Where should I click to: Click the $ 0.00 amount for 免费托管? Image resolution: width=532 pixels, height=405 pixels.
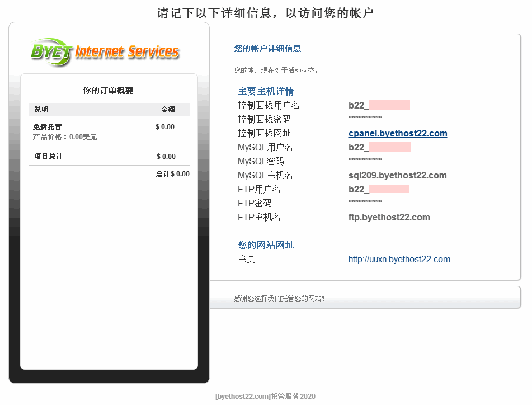coord(165,127)
